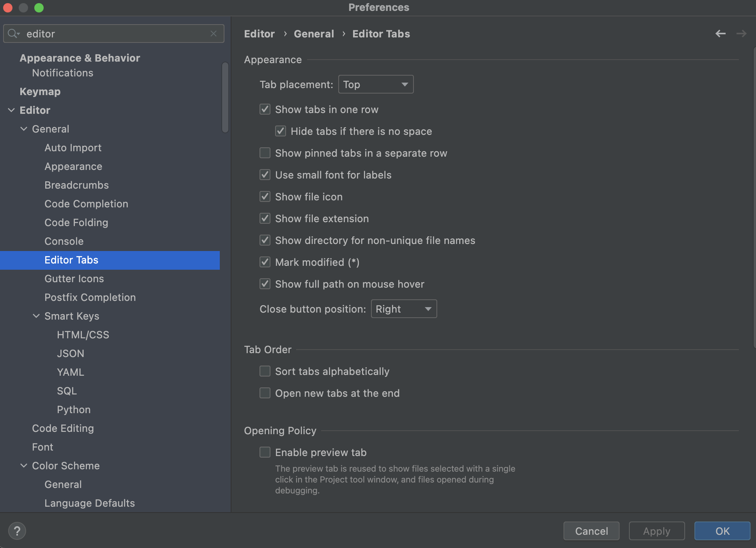Collapse the Smart Keys tree node
Screen dimensions: 756x548
[36, 316]
